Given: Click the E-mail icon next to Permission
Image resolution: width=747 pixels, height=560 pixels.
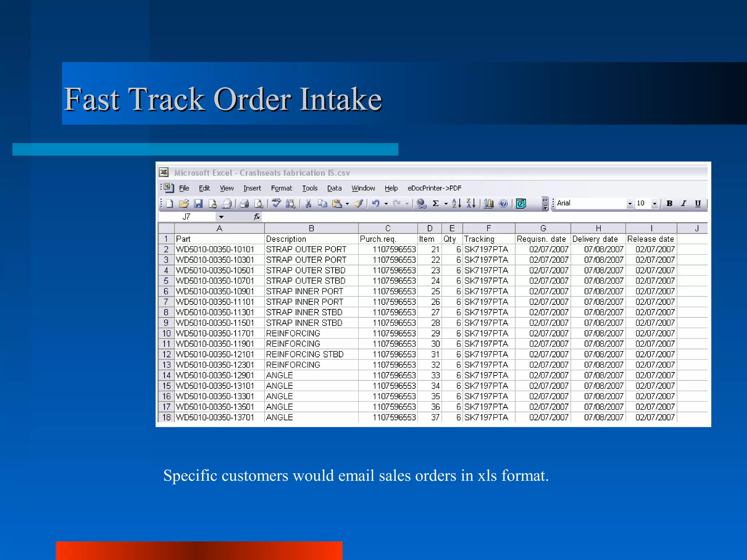Looking at the screenshot, I should point(227,203).
